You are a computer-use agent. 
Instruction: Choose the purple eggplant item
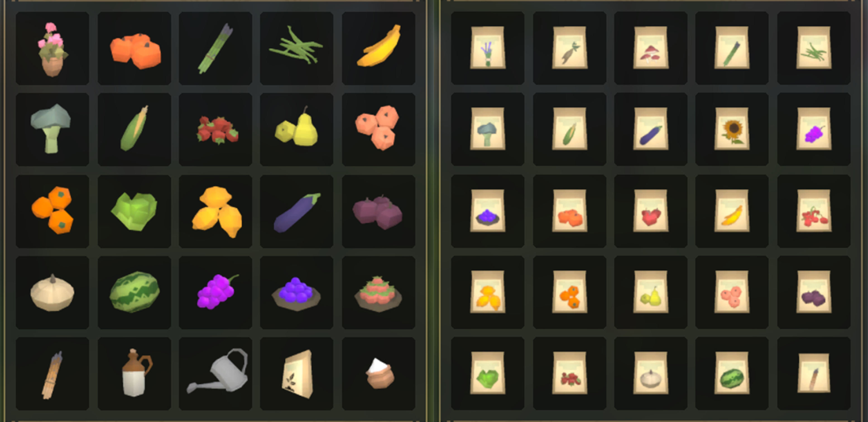point(296,211)
